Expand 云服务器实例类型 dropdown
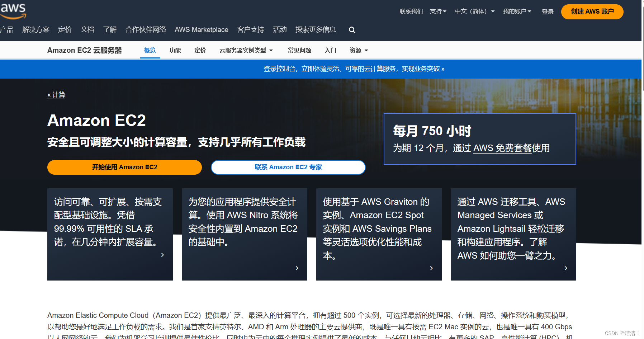The width and height of the screenshot is (644, 339). [246, 51]
